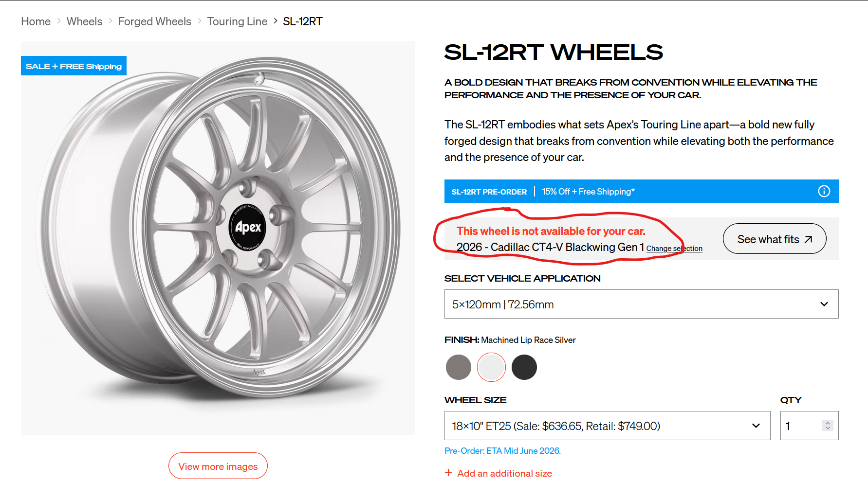Open Touring Line breadcrumb
The width and height of the screenshot is (868, 482).
[237, 21]
